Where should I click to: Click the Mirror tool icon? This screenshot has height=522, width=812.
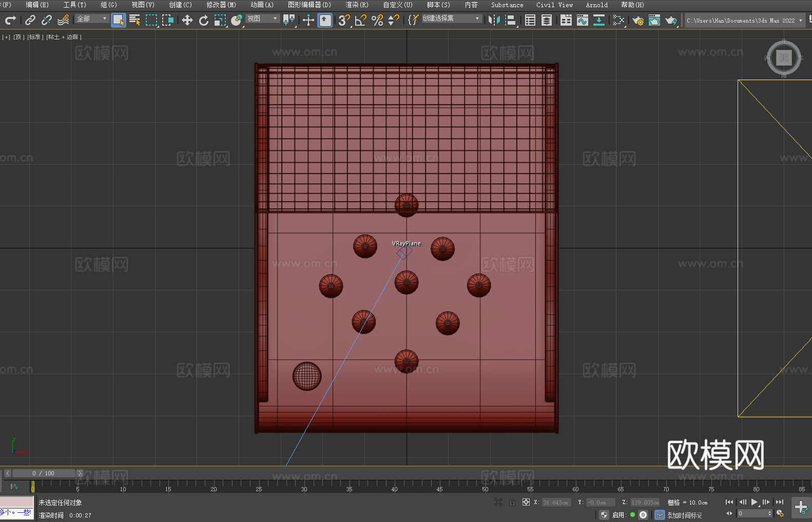tap(494, 20)
